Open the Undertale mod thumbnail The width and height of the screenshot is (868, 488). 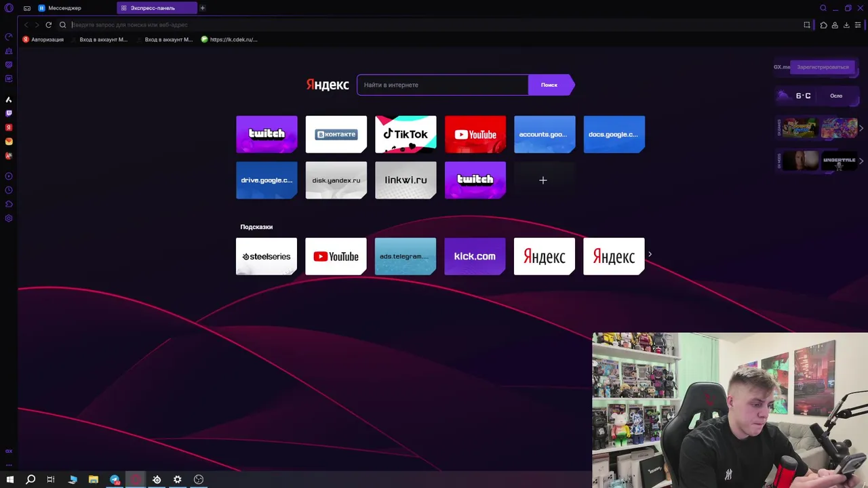click(840, 161)
